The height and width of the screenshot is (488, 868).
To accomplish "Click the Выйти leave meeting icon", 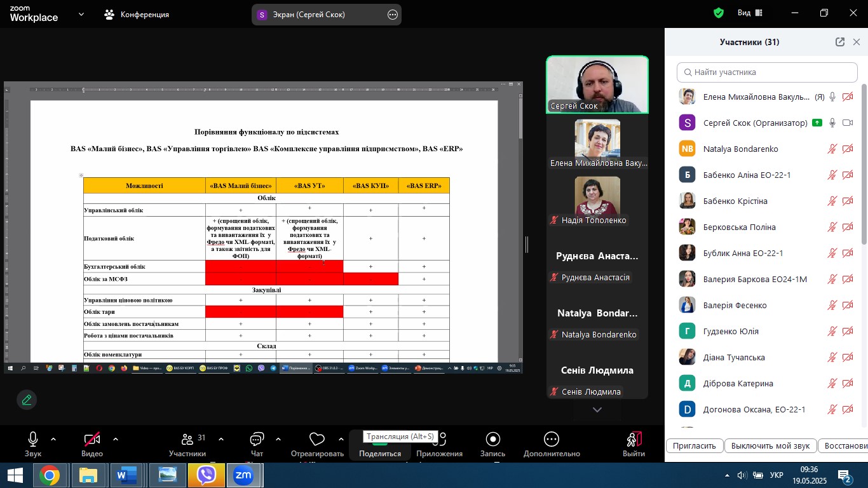I will coord(634,440).
